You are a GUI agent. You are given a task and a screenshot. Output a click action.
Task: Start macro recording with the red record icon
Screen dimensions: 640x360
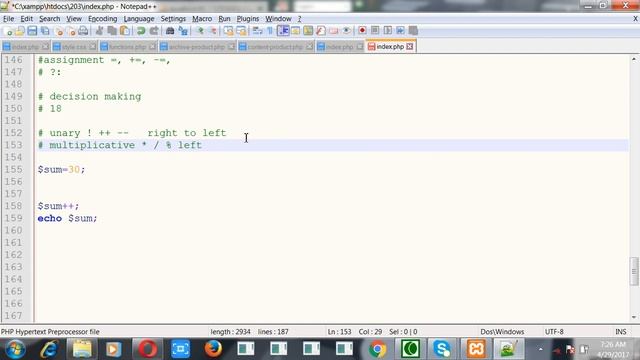[x=362, y=31]
